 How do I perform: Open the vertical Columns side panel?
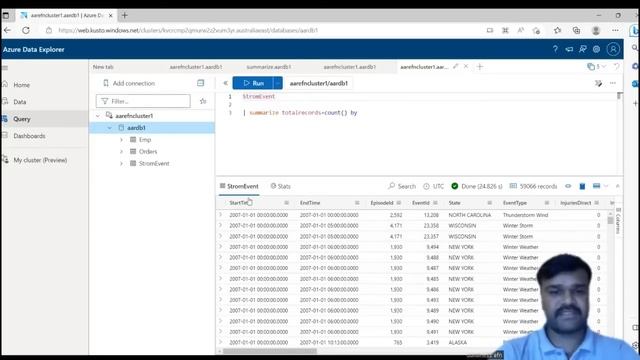618,221
